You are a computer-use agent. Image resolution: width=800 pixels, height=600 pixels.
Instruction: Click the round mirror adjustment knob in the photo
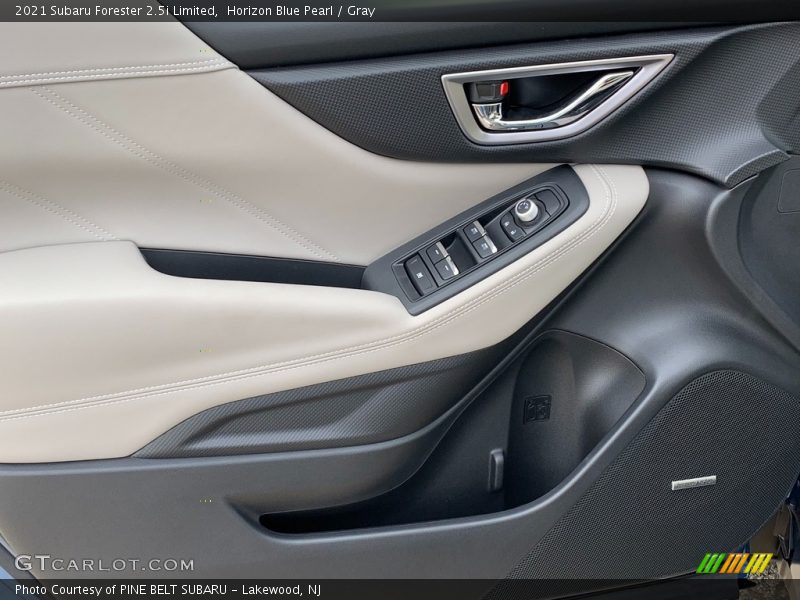click(526, 209)
